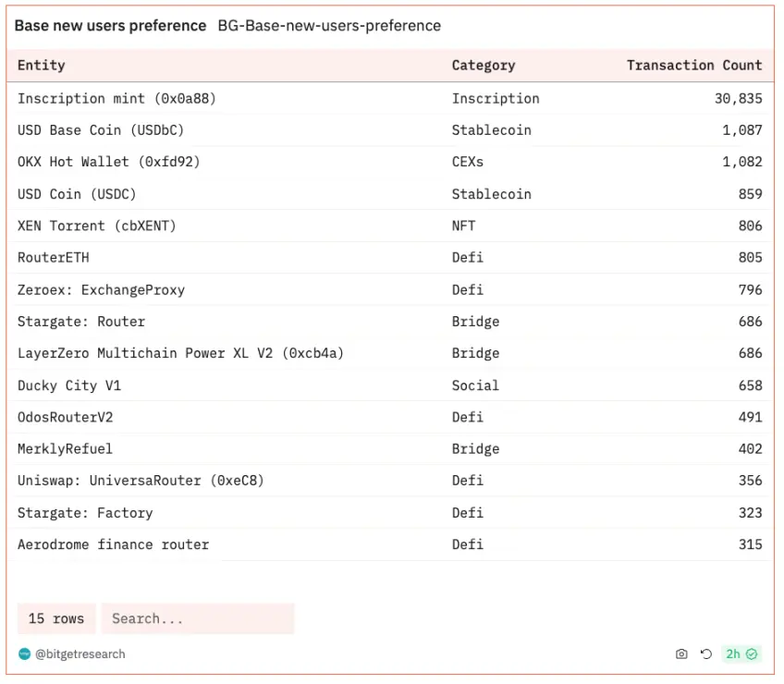Click the Ducky City V1 entry
The height and width of the screenshot is (684, 784).
click(x=69, y=385)
